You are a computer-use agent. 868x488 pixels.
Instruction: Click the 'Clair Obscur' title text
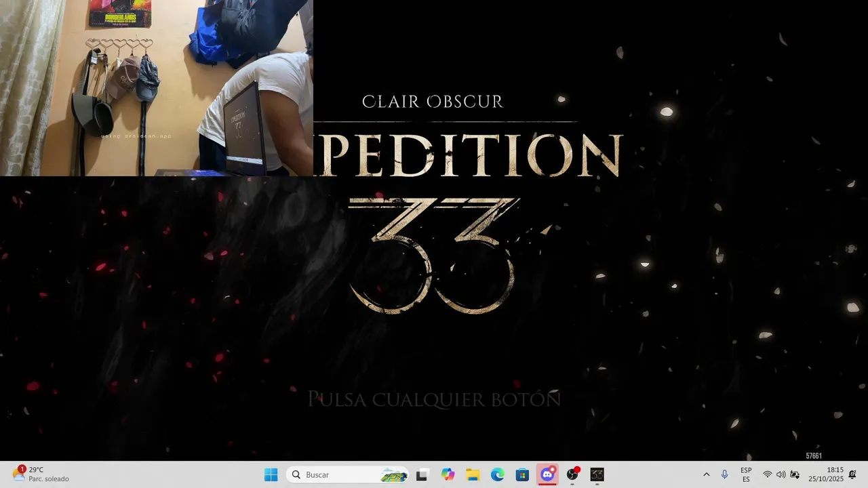(433, 102)
